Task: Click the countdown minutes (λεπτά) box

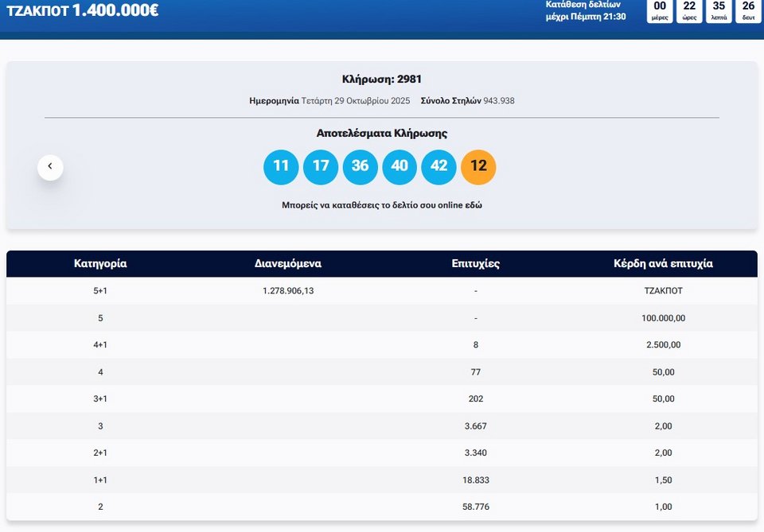Action: point(719,10)
